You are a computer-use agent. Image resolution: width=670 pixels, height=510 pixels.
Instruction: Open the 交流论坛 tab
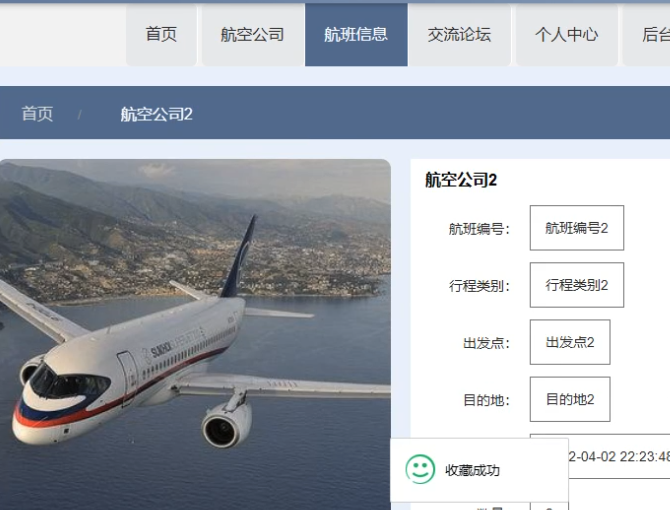pos(459,35)
